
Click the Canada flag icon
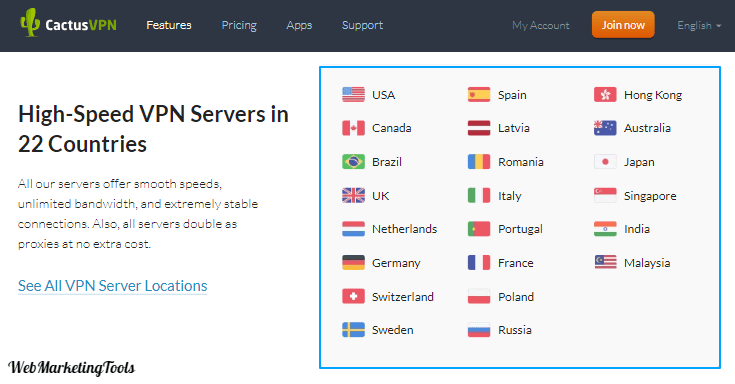[x=353, y=128]
